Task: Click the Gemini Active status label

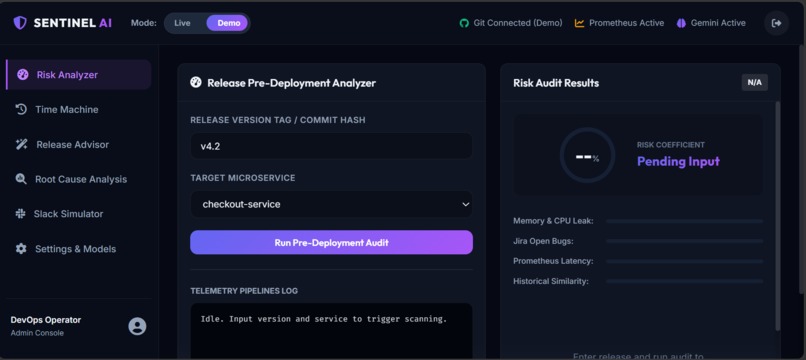Action: click(718, 23)
